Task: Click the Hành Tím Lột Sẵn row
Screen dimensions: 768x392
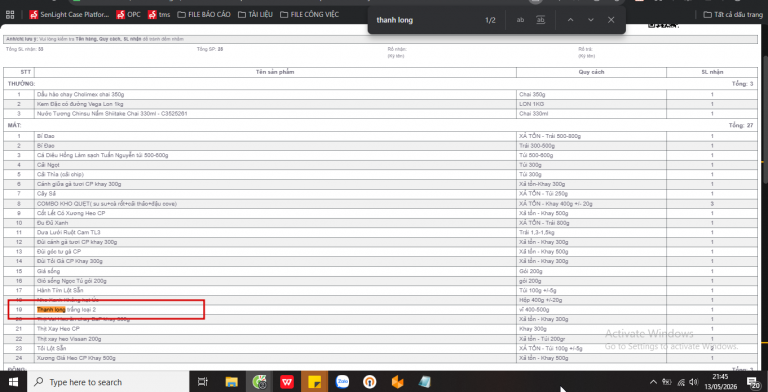Action: (381, 290)
